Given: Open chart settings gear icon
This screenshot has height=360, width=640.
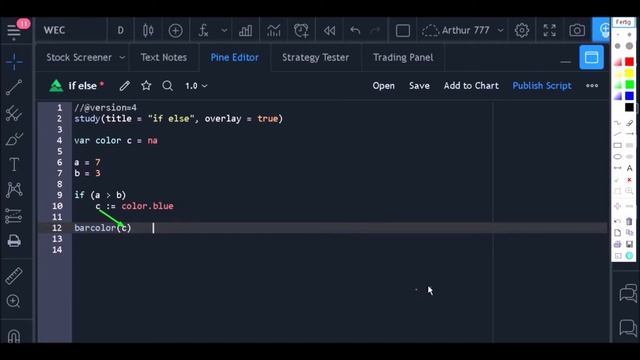Looking at the screenshot, I should (x=522, y=30).
